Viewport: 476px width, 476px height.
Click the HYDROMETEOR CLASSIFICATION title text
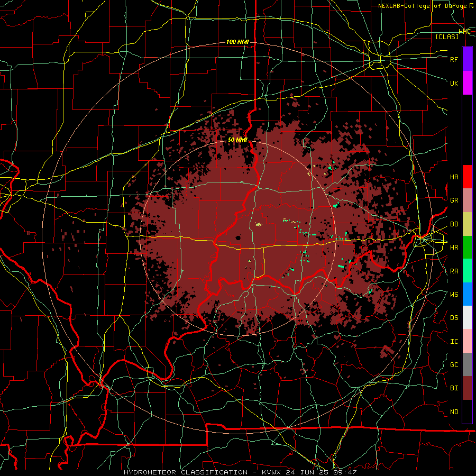pyautogui.click(x=186, y=472)
